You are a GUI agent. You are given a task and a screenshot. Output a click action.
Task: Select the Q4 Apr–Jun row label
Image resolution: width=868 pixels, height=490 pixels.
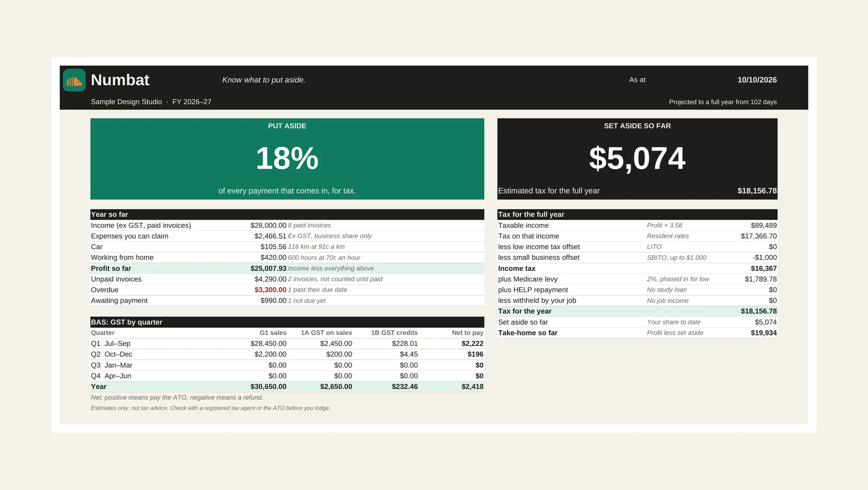[x=111, y=376]
